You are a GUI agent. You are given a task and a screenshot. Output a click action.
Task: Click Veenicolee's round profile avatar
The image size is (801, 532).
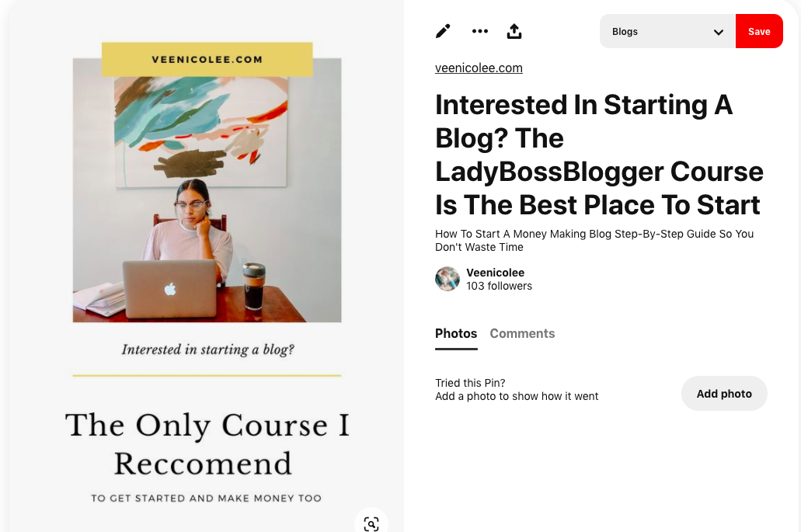click(448, 279)
